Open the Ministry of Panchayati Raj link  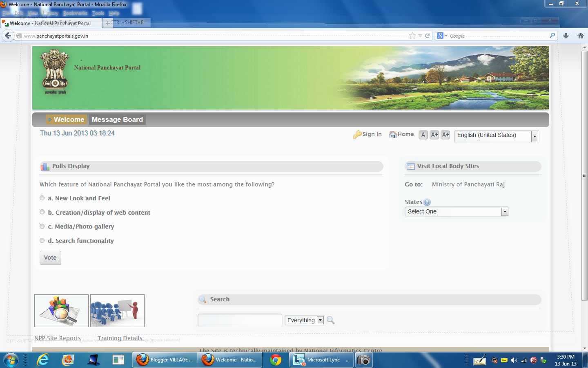pos(468,184)
